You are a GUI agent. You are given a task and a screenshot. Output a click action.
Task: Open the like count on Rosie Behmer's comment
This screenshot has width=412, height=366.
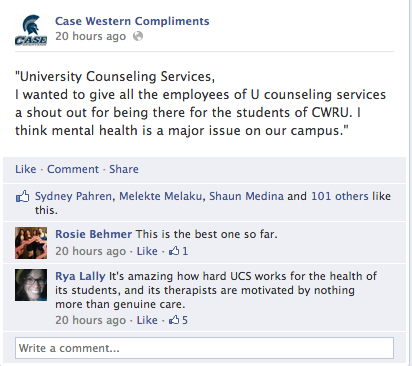(x=179, y=251)
